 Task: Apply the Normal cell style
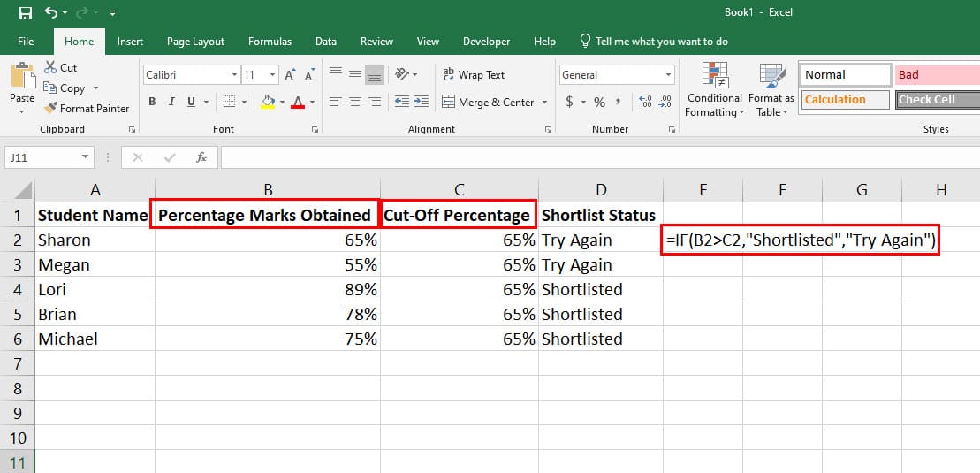[x=846, y=75]
